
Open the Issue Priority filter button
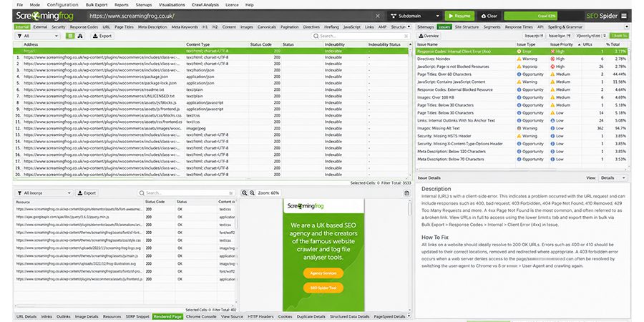point(560,36)
